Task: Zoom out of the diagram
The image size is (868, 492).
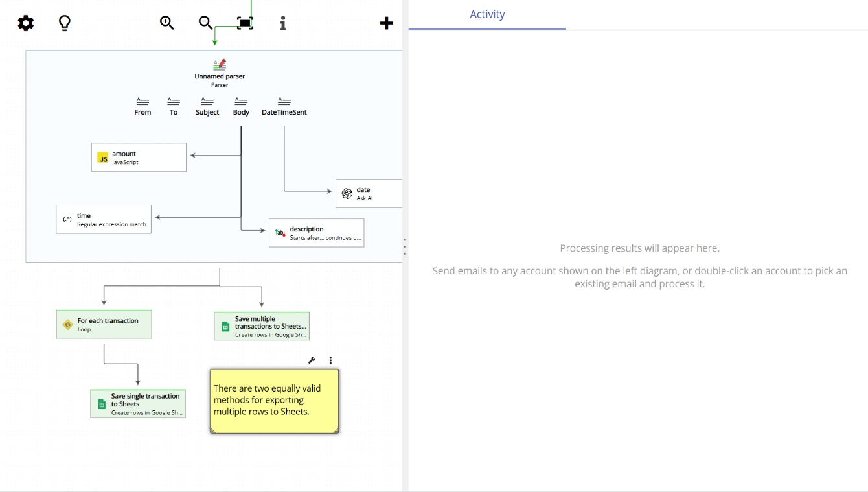Action: [204, 22]
